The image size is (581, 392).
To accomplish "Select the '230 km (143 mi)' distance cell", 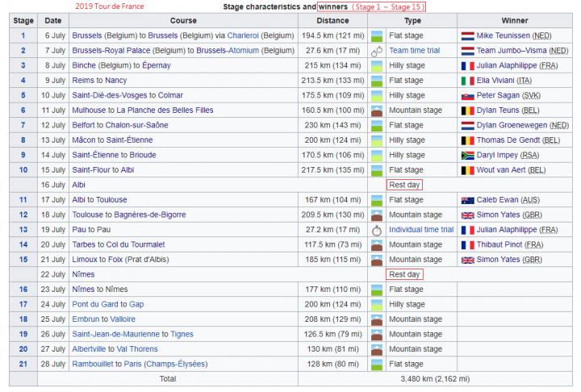I will pyautogui.click(x=332, y=125).
